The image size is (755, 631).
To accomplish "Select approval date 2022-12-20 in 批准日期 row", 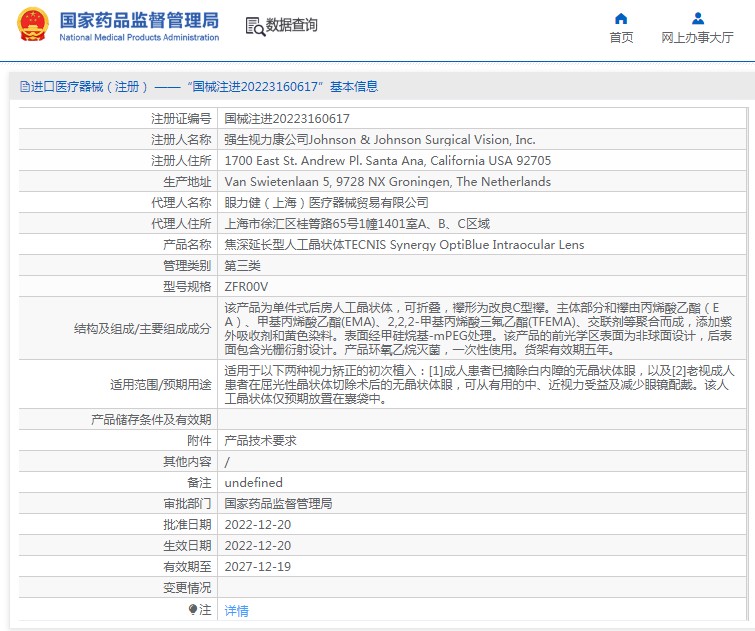I will pyautogui.click(x=258, y=525).
